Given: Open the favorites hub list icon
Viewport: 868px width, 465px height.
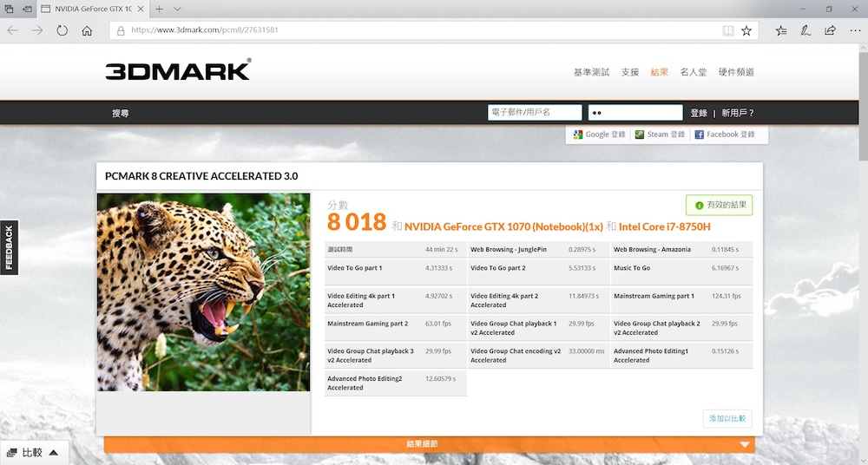Looking at the screenshot, I should [781, 30].
